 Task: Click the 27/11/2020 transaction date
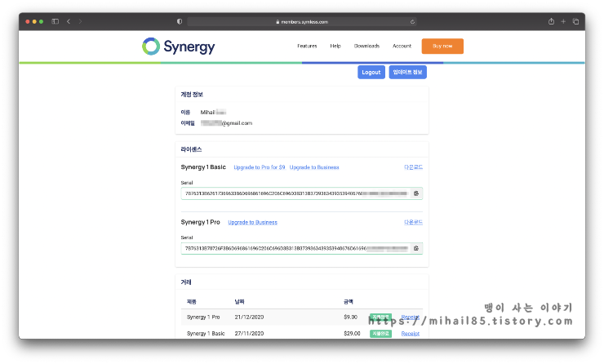tap(249, 334)
